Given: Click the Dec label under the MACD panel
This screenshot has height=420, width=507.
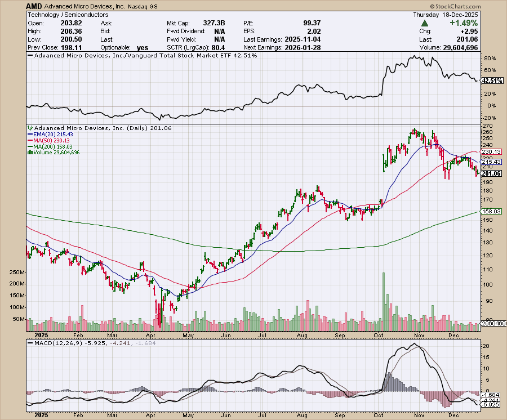Looking at the screenshot, I should [x=453, y=415].
